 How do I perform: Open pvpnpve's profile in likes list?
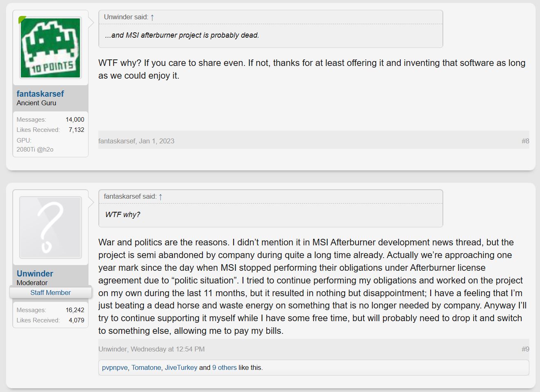point(115,367)
